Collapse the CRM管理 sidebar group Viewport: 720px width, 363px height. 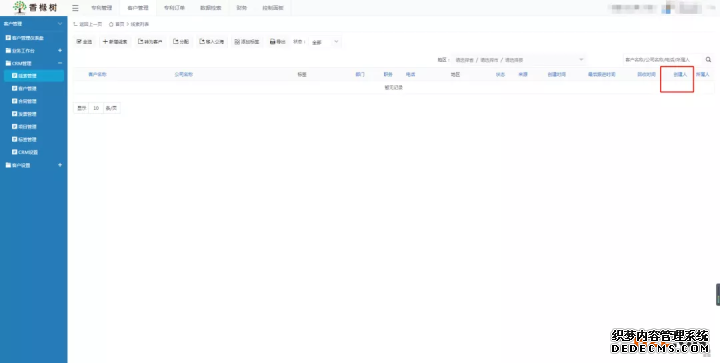click(x=60, y=63)
